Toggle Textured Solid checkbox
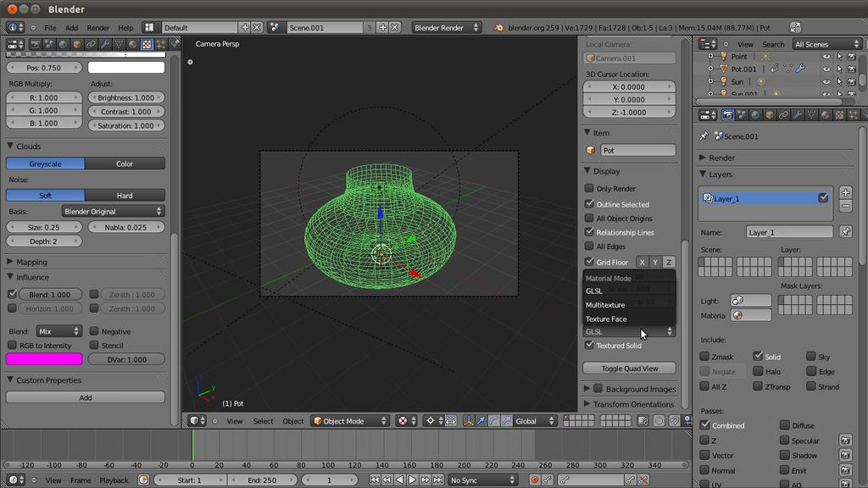The image size is (868, 488). (589, 345)
